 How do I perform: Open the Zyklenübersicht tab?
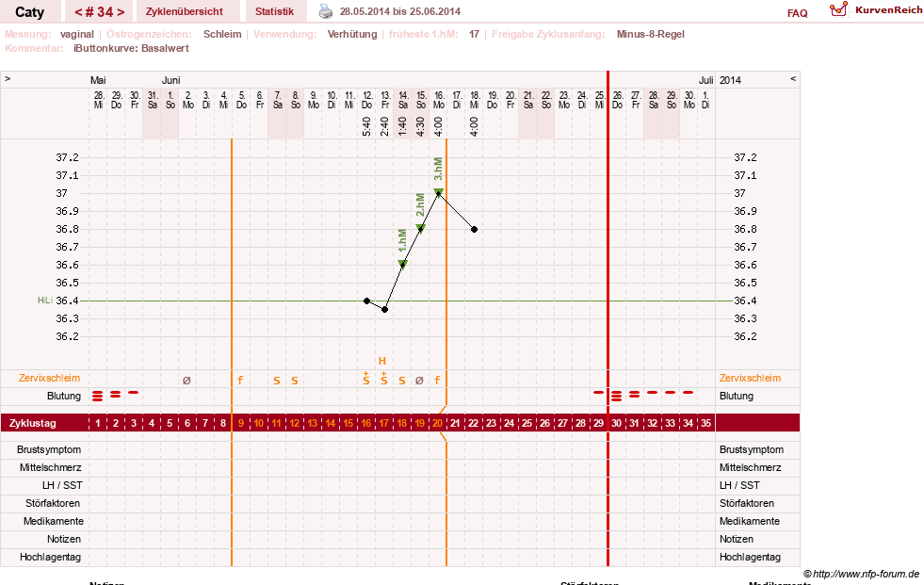(185, 12)
